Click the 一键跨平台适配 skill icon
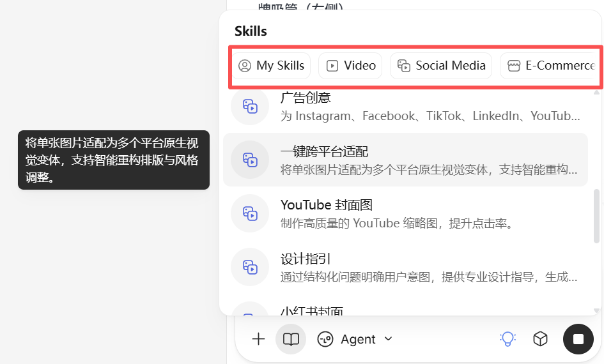This screenshot has height=364, width=604. (250, 160)
